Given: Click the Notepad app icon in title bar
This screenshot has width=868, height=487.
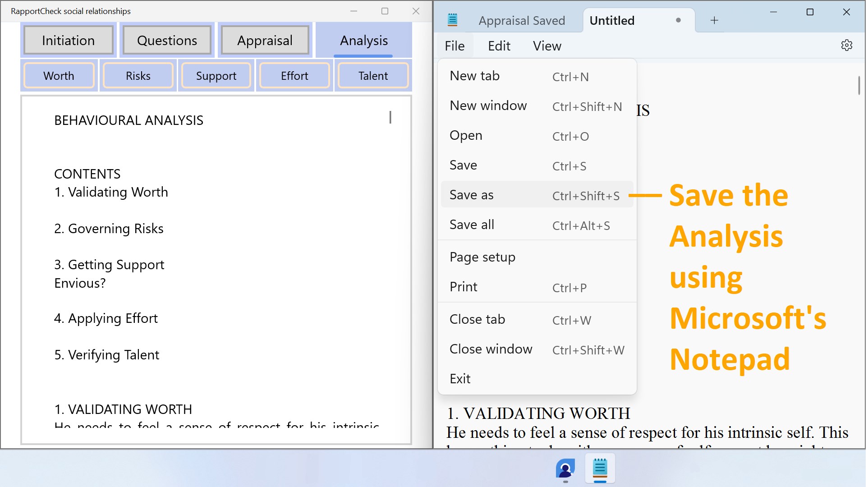Looking at the screenshot, I should [x=452, y=20].
